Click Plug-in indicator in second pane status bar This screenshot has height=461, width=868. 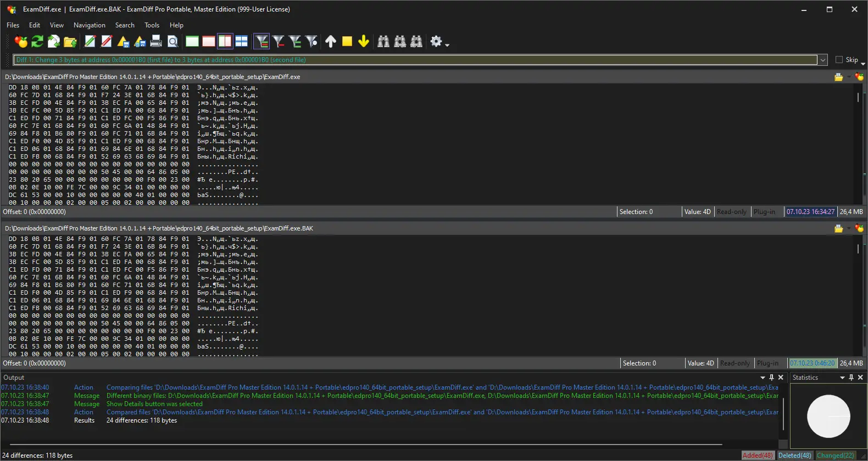point(767,363)
